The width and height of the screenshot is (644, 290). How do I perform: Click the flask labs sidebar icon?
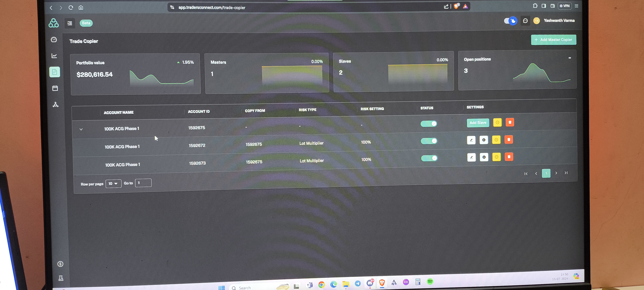click(61, 278)
